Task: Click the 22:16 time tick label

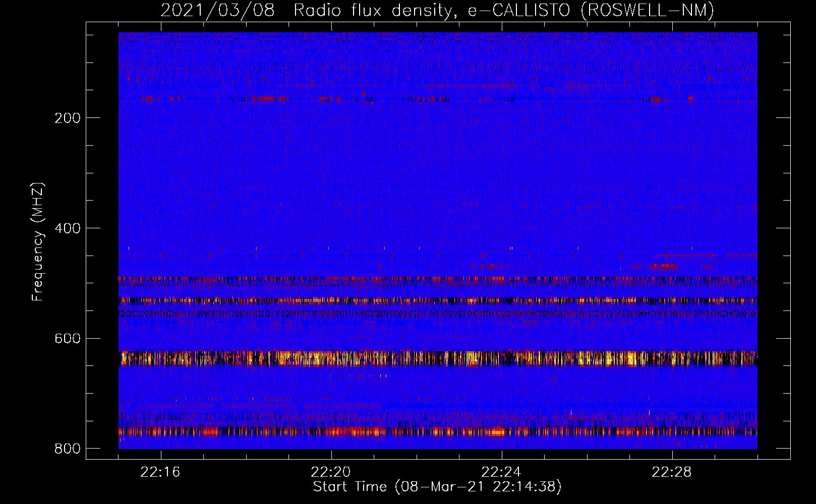Action: pos(160,472)
